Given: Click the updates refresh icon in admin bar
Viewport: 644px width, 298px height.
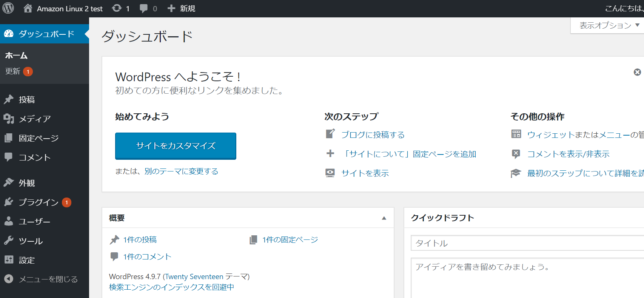Looking at the screenshot, I should tap(117, 8).
